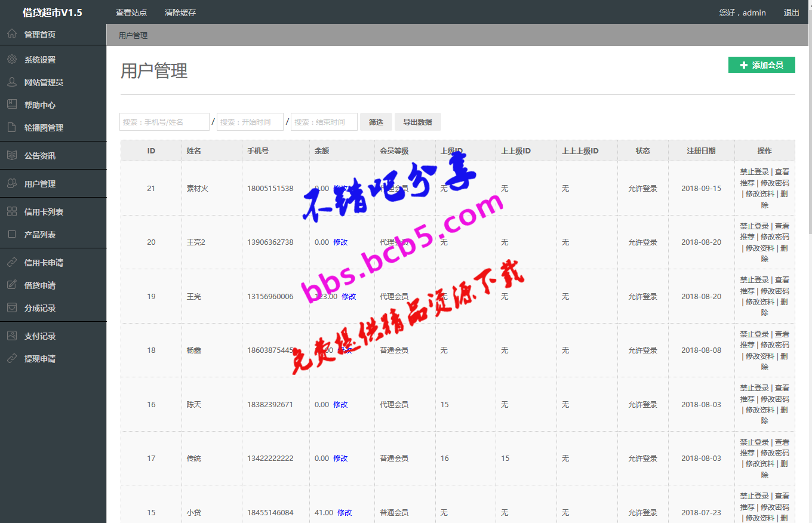Viewport: 812px width, 523px height.
Task: Click the image icon beside 支付记录
Action: [12, 336]
